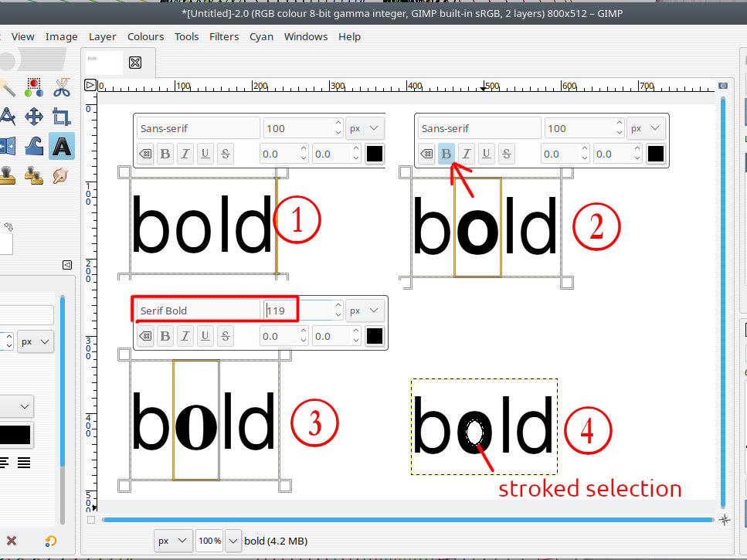The height and width of the screenshot is (560, 747).
Task: Open the Colours menu
Action: 146,36
